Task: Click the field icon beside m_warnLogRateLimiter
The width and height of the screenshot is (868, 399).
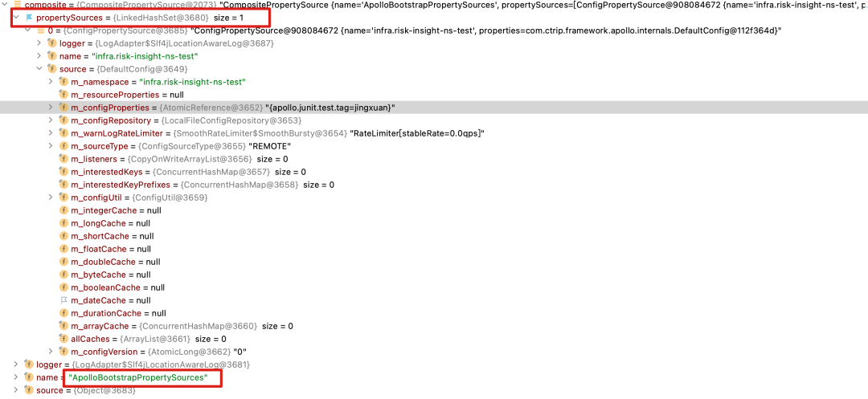Action: pos(64,133)
